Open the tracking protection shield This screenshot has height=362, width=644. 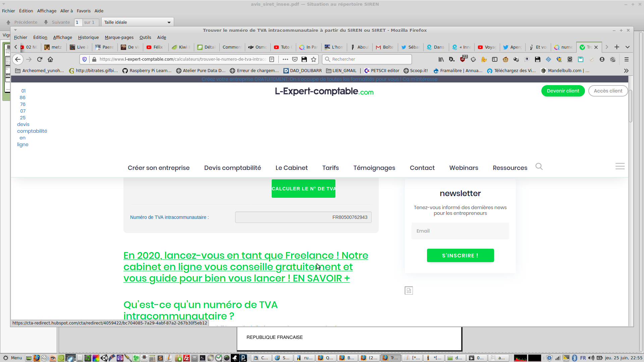pos(85,59)
